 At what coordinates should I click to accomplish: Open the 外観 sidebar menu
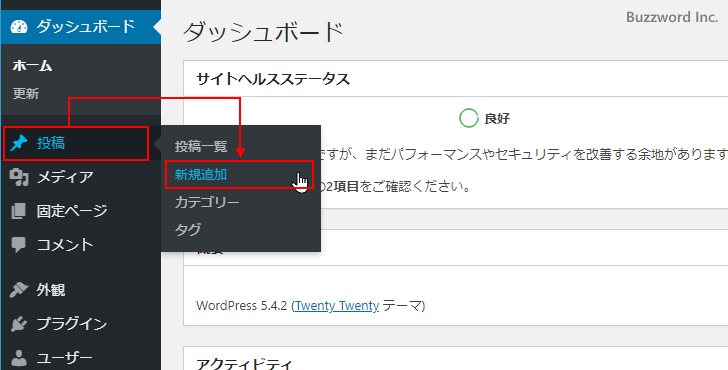pos(81,290)
